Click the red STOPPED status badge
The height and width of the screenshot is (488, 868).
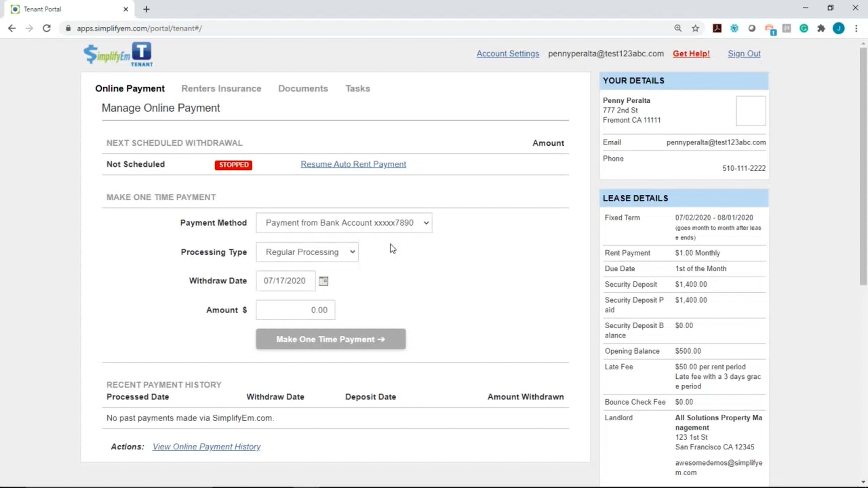pyautogui.click(x=233, y=165)
